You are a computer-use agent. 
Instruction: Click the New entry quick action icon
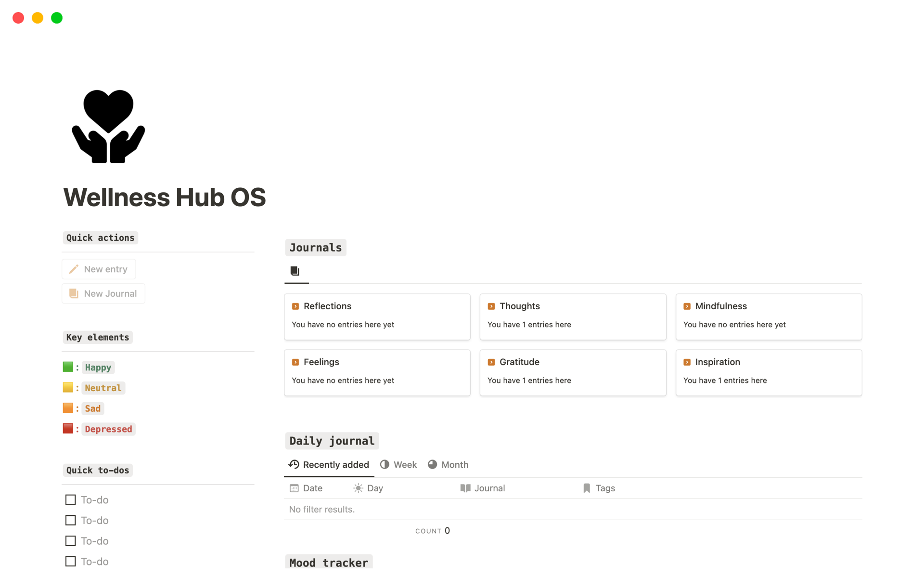(73, 268)
